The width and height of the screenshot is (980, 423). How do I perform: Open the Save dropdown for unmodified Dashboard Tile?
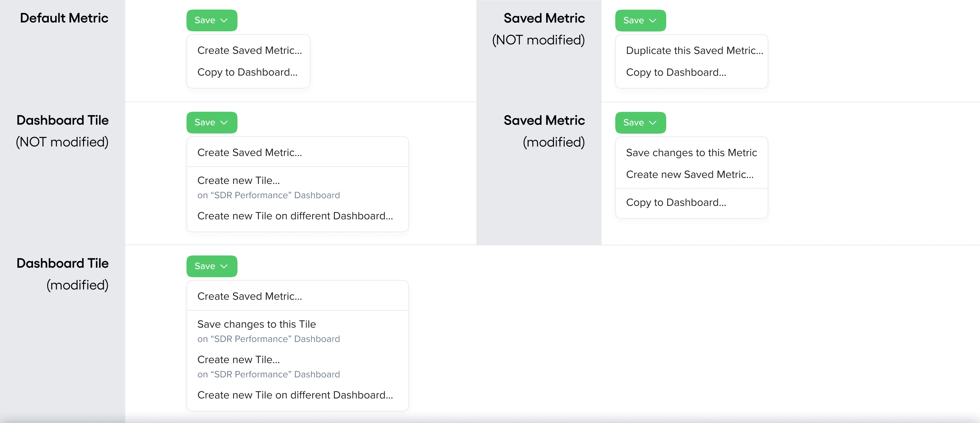pyautogui.click(x=212, y=122)
